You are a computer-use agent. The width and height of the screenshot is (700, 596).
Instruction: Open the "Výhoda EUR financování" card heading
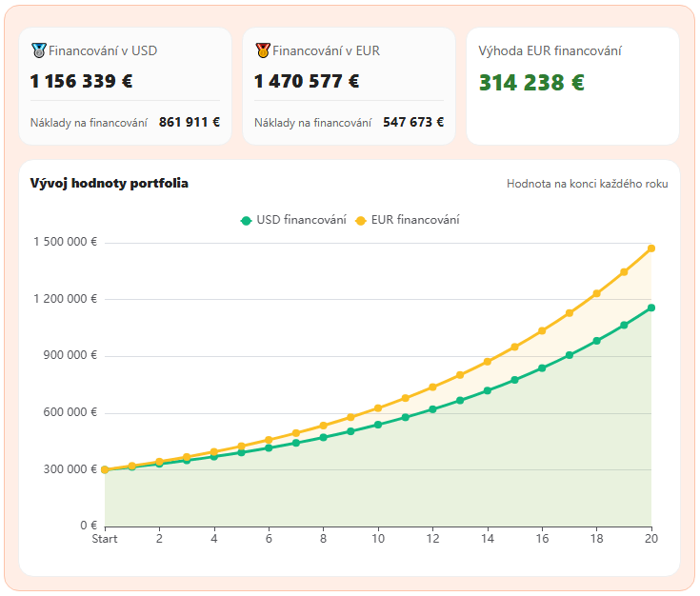(x=550, y=50)
